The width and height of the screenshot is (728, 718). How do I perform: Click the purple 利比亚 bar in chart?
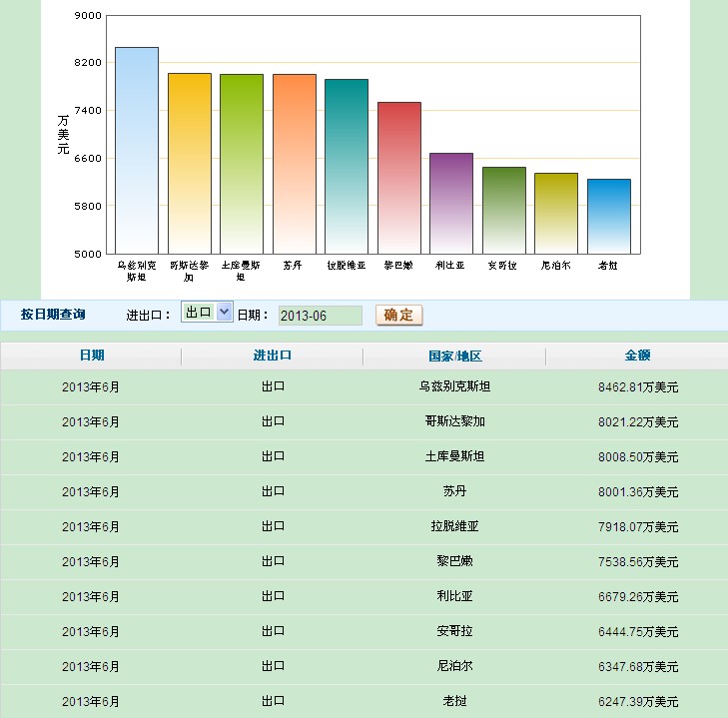click(x=451, y=203)
